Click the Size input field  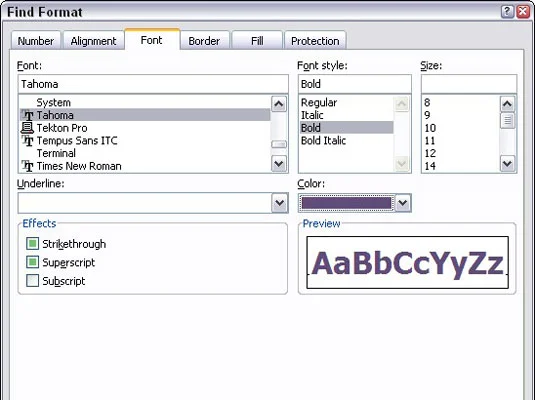click(x=469, y=84)
